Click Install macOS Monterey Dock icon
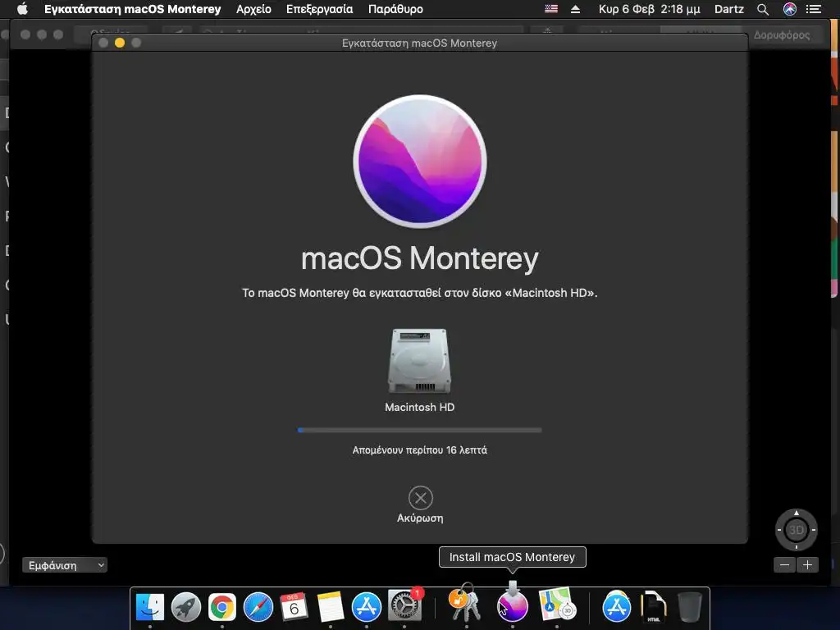The image size is (840, 630). pos(513,603)
